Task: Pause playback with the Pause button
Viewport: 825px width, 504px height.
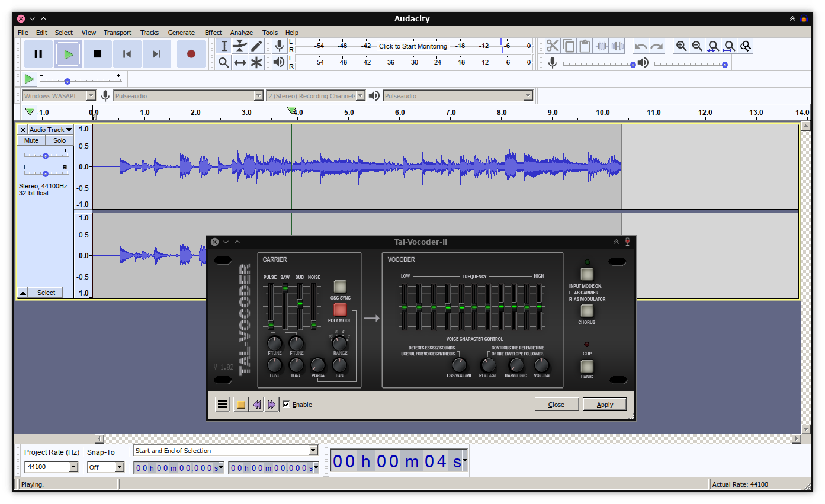Action: [38, 54]
